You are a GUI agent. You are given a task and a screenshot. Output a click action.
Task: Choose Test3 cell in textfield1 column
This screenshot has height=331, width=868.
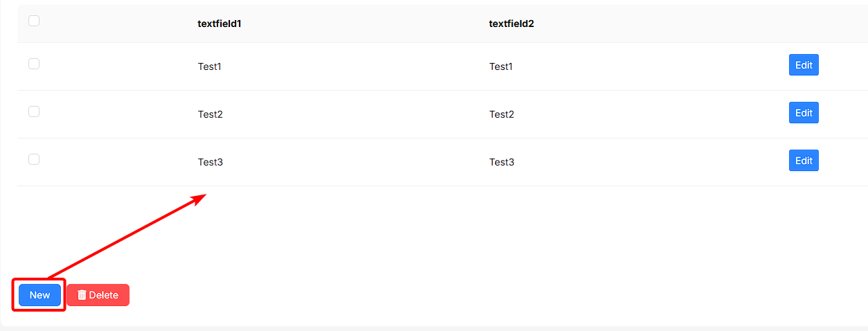tap(211, 162)
